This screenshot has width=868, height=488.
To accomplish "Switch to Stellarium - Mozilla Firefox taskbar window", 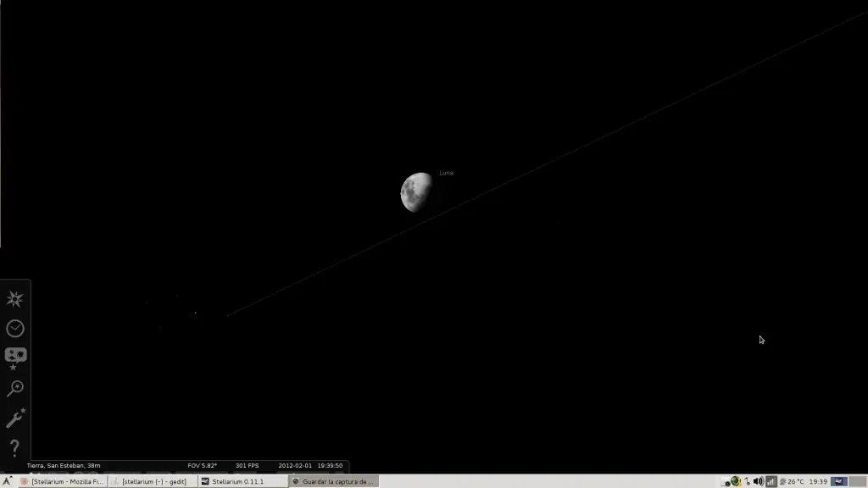I will point(61,481).
